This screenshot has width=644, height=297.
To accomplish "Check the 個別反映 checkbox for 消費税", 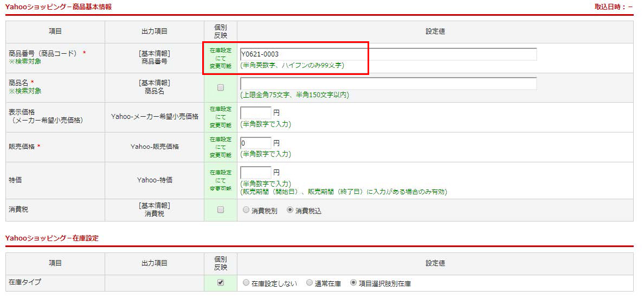I will pyautogui.click(x=221, y=210).
